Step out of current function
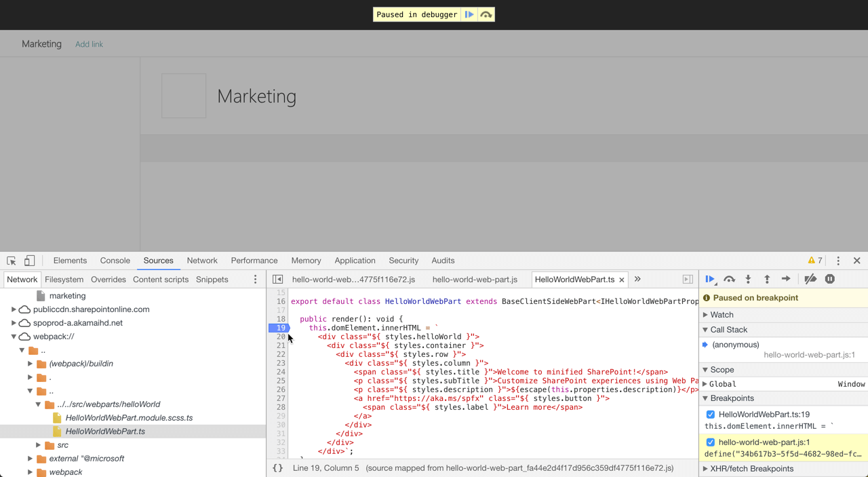Image resolution: width=868 pixels, height=477 pixels. (767, 279)
